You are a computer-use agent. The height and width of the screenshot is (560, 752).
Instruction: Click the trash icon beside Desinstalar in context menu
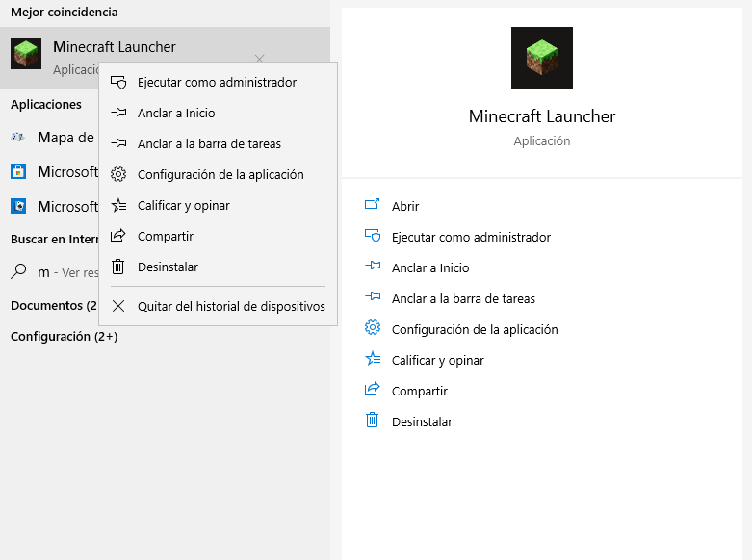pyautogui.click(x=118, y=267)
